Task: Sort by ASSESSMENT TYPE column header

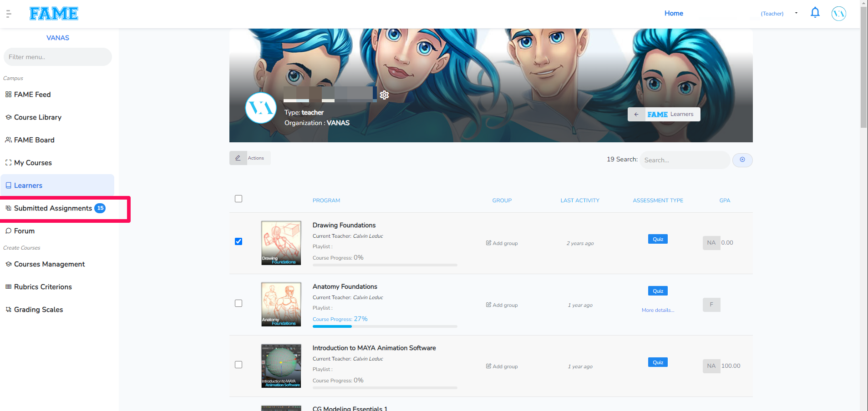Action: (x=658, y=200)
